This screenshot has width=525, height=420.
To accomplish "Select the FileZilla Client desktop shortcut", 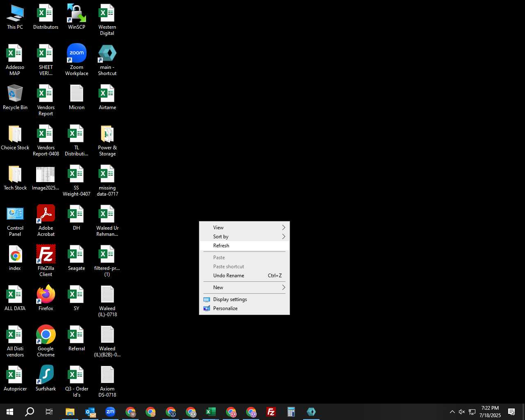I will (46, 261).
